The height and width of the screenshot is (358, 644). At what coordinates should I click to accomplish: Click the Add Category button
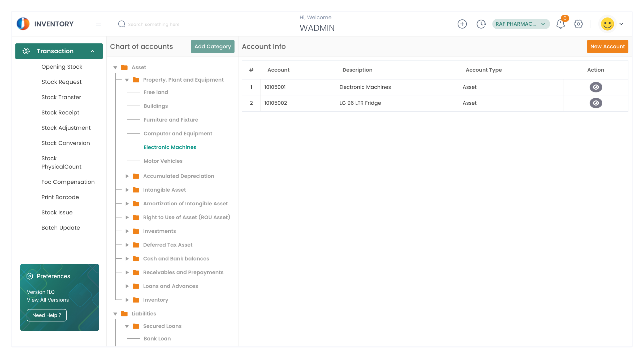[213, 47]
